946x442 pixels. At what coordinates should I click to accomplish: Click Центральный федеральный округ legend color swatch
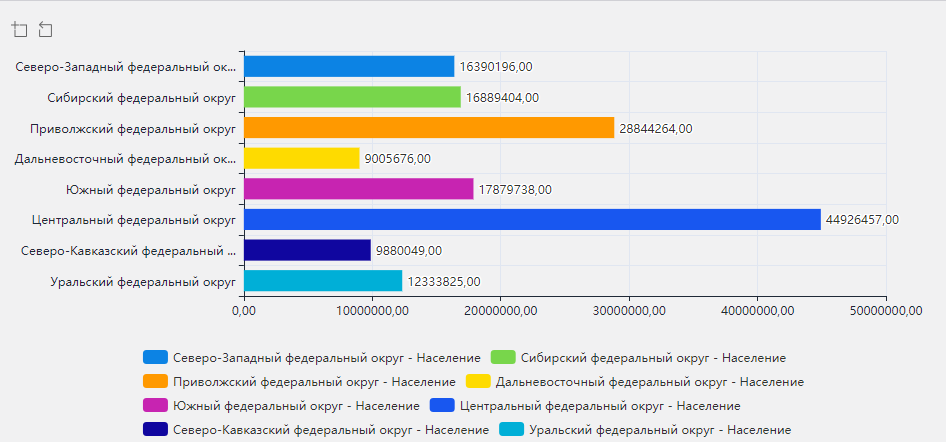(441, 405)
